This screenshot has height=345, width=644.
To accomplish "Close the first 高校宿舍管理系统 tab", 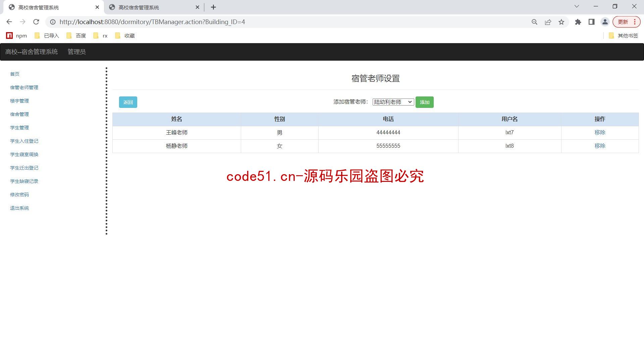I will pyautogui.click(x=97, y=7).
